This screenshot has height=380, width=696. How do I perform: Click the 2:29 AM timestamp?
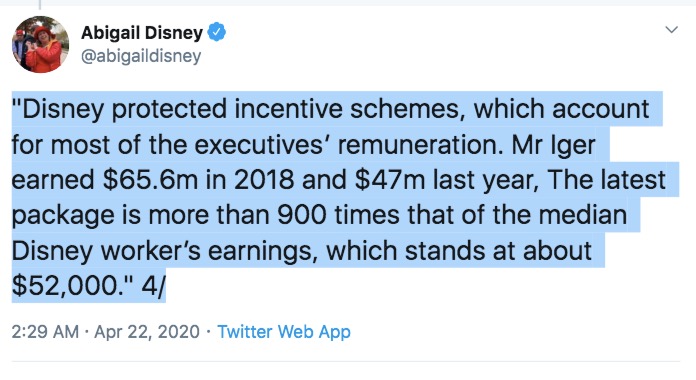[x=45, y=332]
